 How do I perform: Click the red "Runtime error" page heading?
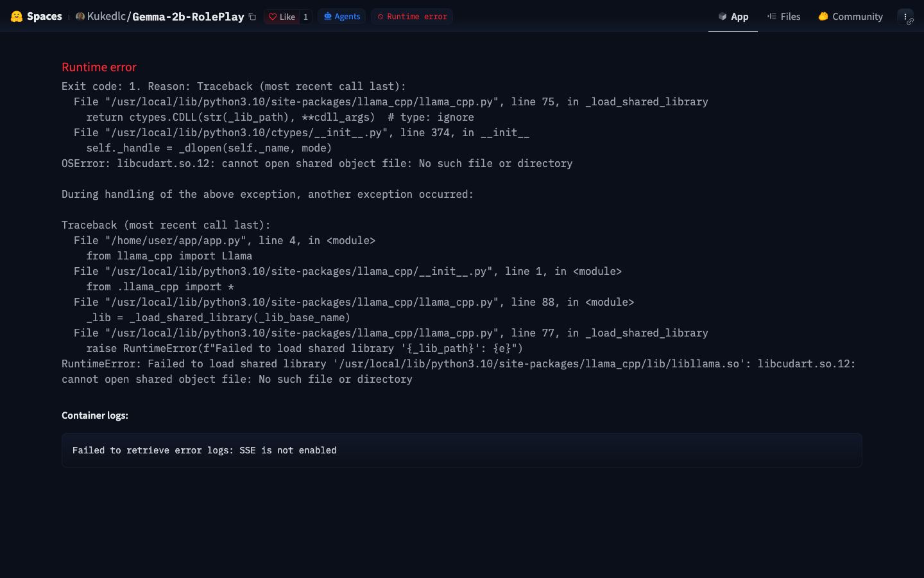coord(99,67)
